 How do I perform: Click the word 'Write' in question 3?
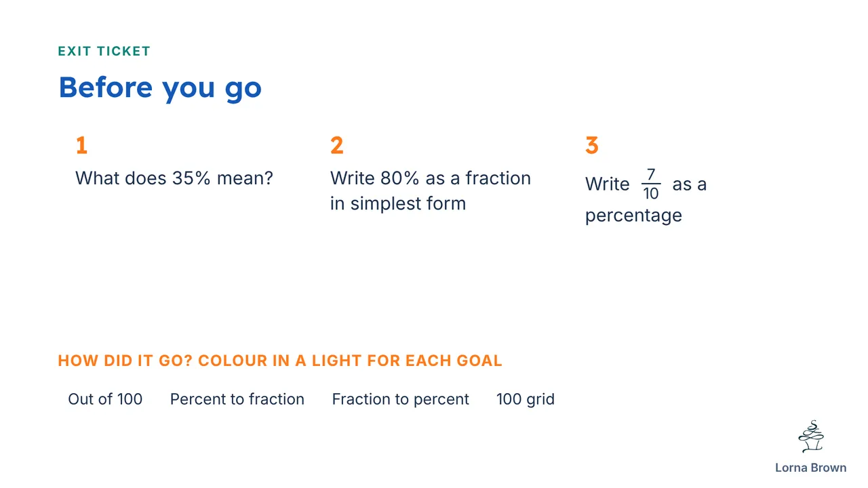[x=608, y=184]
